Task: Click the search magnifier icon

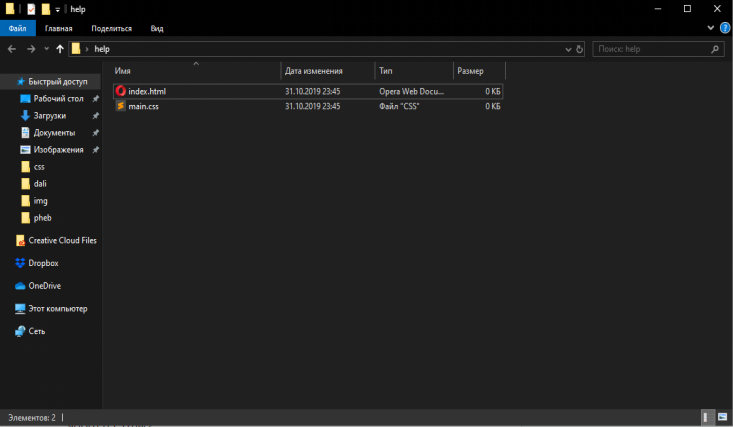Action: [x=715, y=49]
